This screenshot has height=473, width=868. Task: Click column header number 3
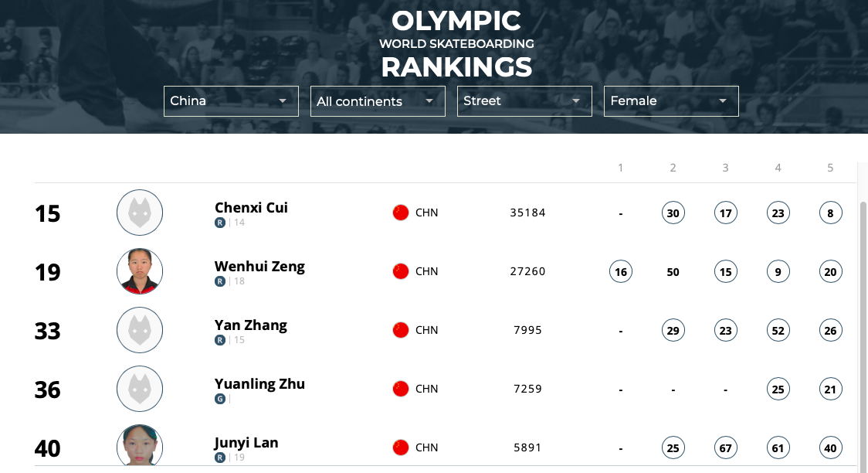(x=725, y=168)
